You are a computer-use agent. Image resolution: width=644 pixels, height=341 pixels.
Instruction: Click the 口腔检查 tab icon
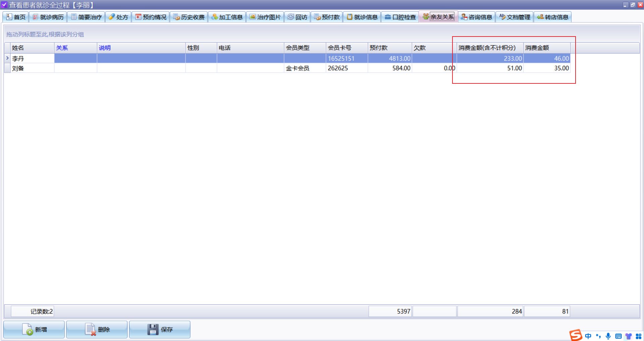click(x=388, y=17)
